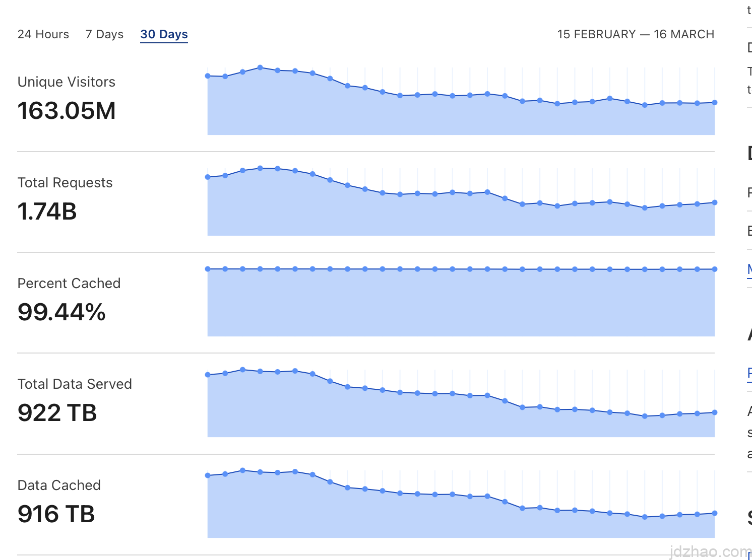Click the 163.05M visitors value
The height and width of the screenshot is (560, 752).
tap(67, 111)
